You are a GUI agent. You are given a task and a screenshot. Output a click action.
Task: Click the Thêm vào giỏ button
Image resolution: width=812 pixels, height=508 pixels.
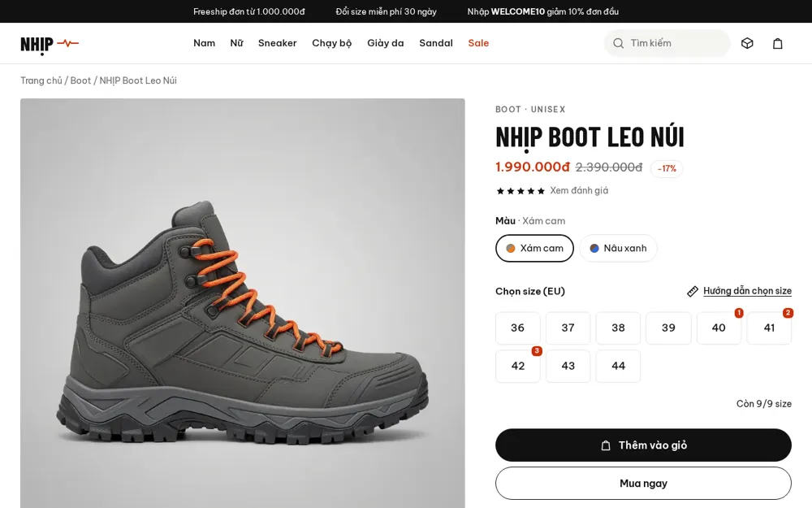[x=643, y=445]
